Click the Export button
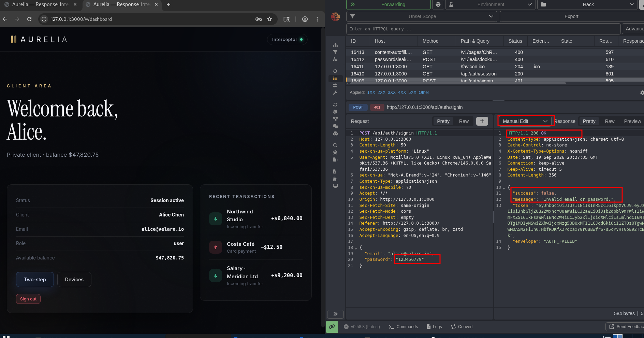644x338 pixels. 571,16
